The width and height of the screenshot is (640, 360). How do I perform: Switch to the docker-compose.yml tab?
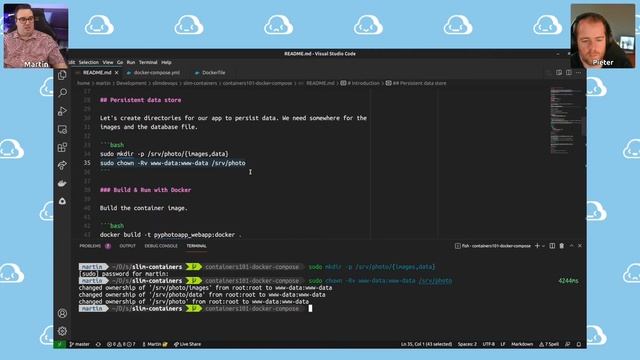(157, 73)
